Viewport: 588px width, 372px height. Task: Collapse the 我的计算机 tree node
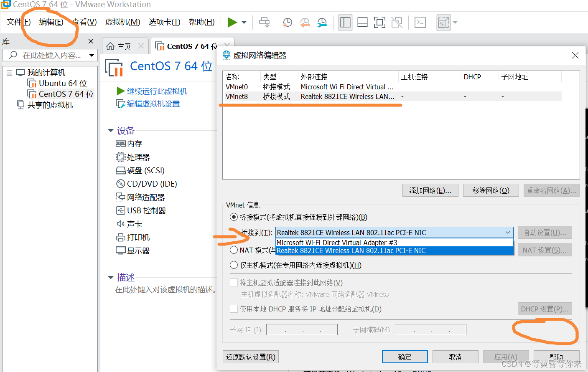9,73
